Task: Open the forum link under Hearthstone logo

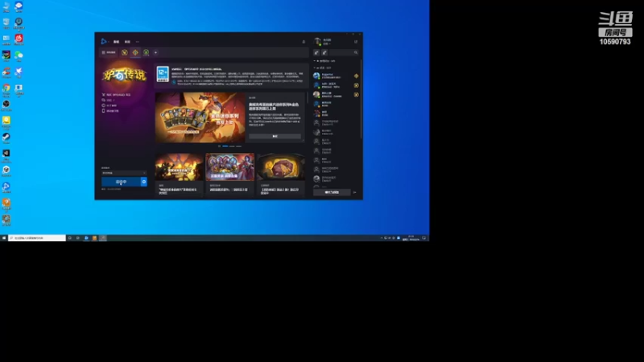Action: [x=109, y=100]
